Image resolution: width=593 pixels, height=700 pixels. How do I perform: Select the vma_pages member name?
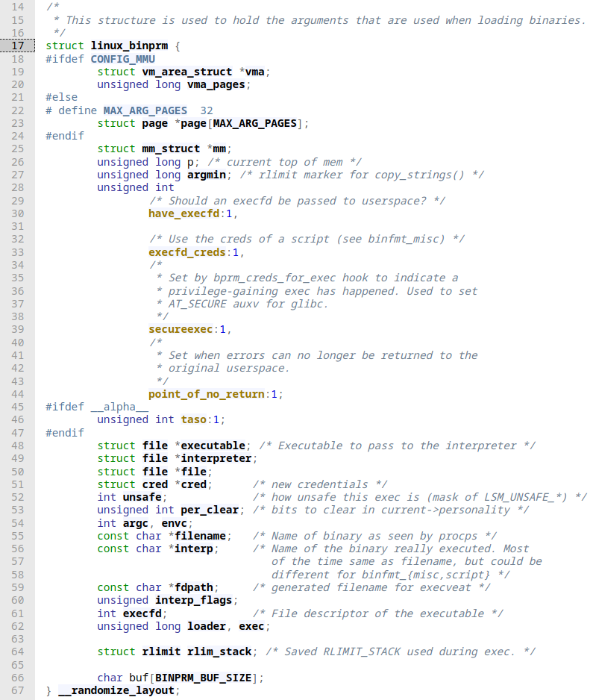[x=216, y=84]
